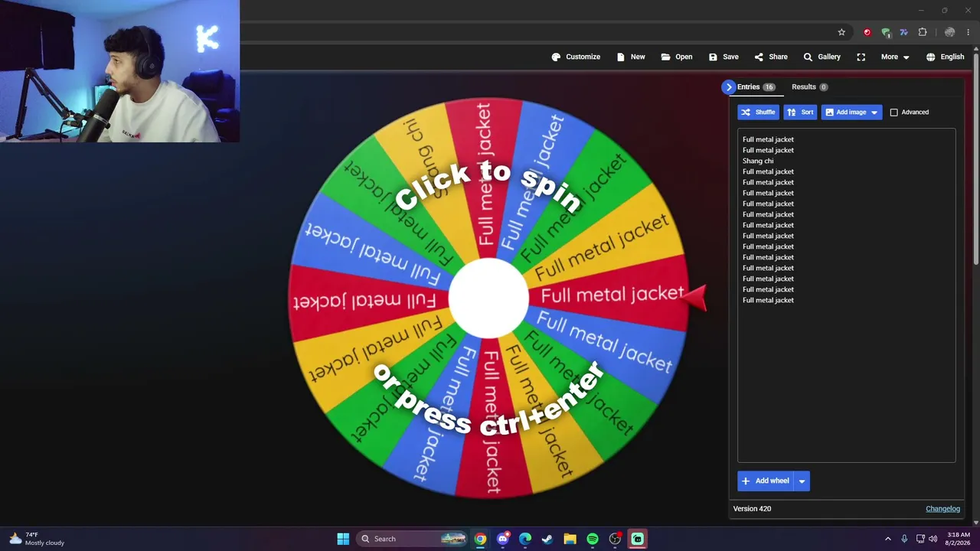
Task: Show hidden system tray icons
Action: point(888,539)
